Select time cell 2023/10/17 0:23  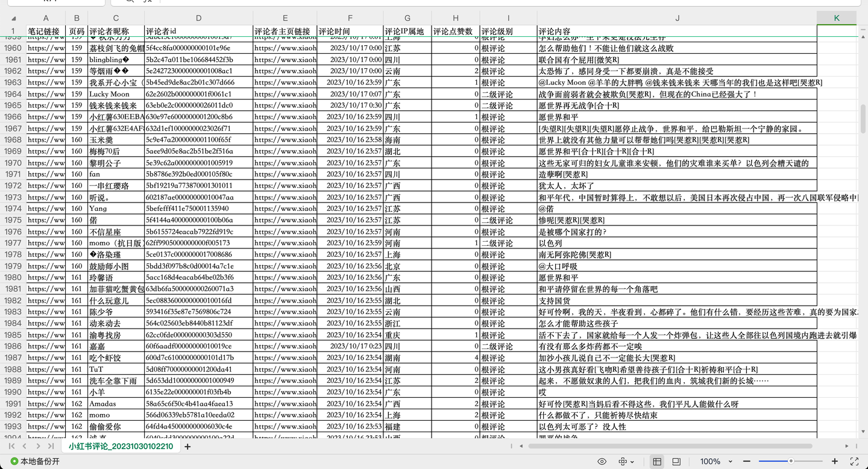(x=350, y=347)
